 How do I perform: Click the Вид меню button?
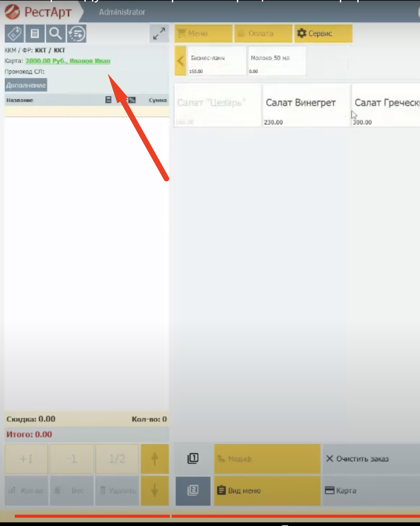[267, 490]
